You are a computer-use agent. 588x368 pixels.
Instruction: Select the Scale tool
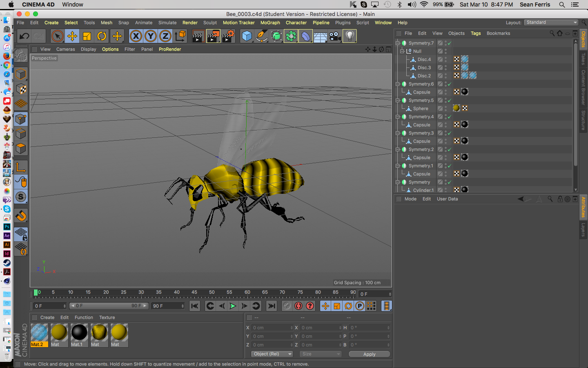tap(87, 36)
